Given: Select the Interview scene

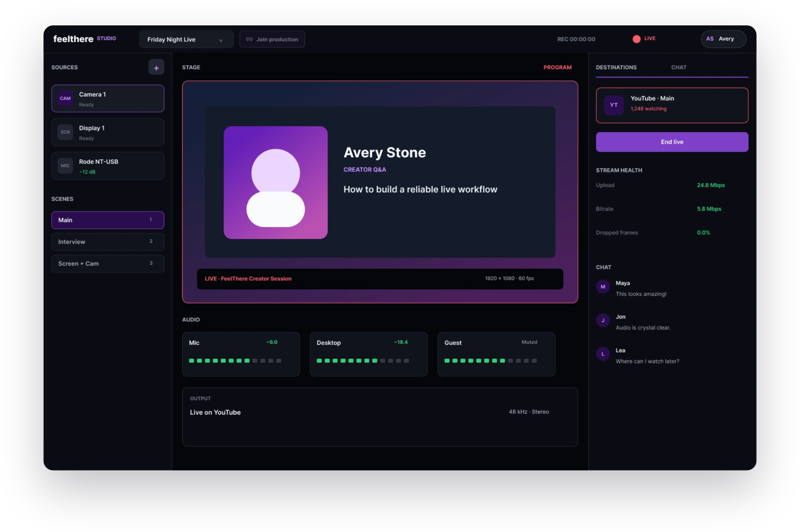Looking at the screenshot, I should pyautogui.click(x=108, y=242).
